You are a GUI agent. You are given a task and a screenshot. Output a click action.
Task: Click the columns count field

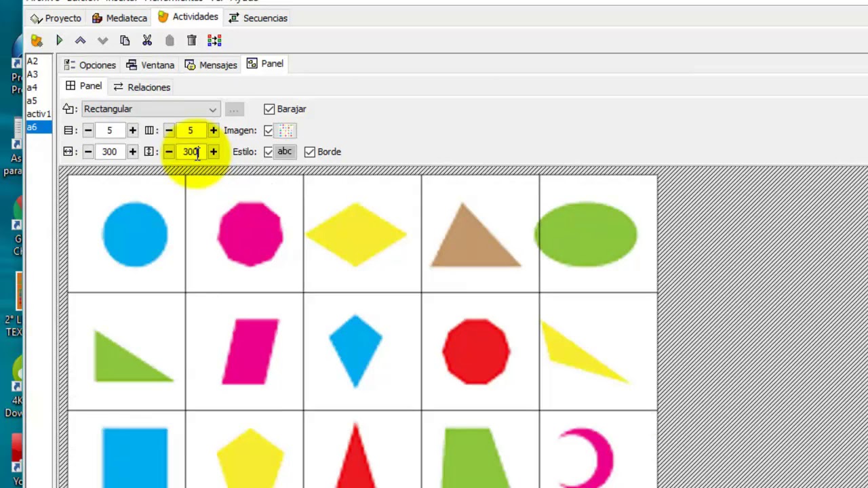(x=191, y=130)
